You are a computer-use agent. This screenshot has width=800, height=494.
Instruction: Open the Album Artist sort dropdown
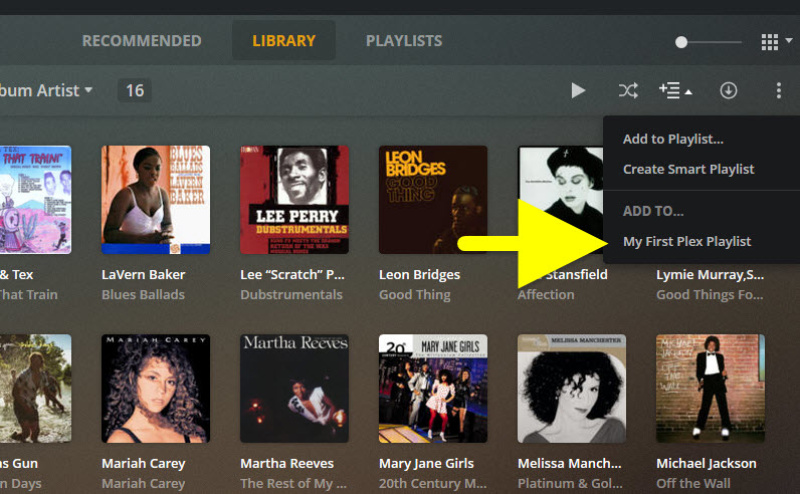[x=46, y=91]
